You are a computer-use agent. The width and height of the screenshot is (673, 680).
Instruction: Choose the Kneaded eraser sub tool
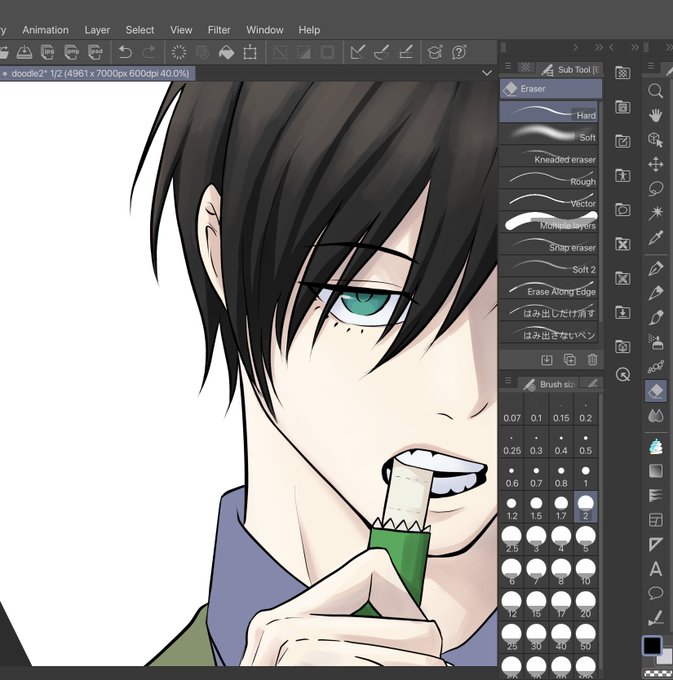pos(549,156)
